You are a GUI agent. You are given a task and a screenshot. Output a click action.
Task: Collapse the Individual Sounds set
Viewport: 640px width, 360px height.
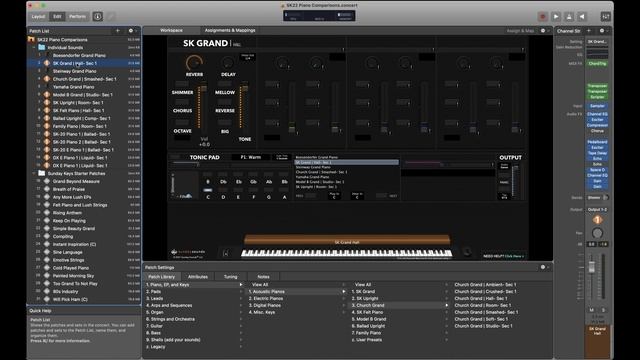coord(34,47)
